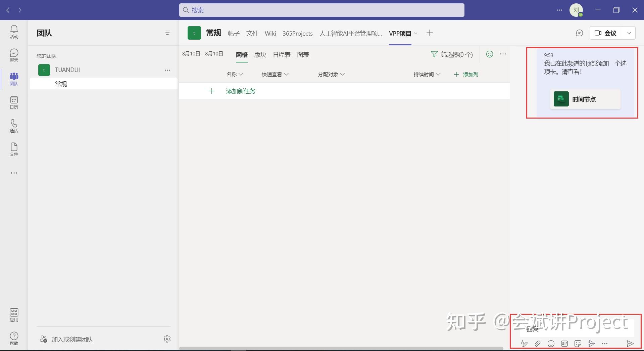This screenshot has height=351, width=644.
Task: Start a meeting with 会议 button
Action: pyautogui.click(x=606, y=33)
